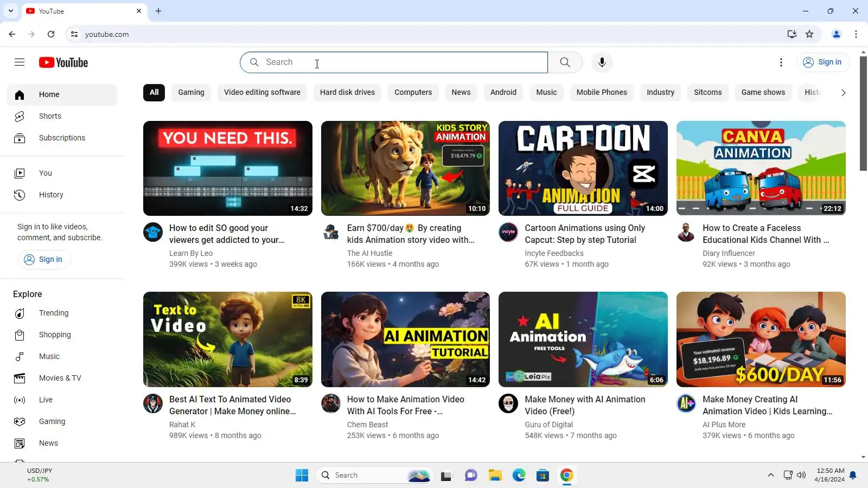Start voice search with microphone icon
The image size is (868, 488).
click(x=602, y=62)
